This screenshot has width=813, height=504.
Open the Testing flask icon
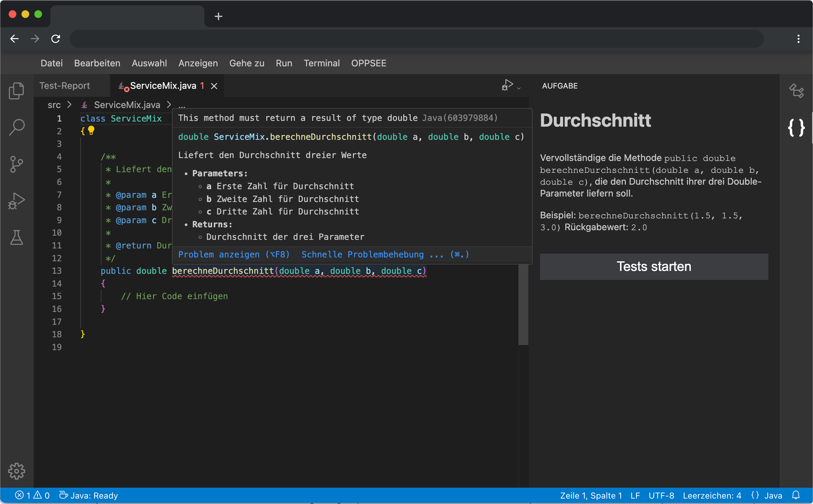click(x=16, y=238)
